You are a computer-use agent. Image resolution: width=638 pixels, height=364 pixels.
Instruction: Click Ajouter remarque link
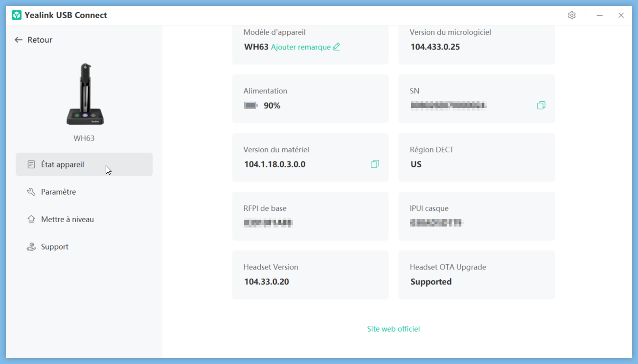pos(301,47)
